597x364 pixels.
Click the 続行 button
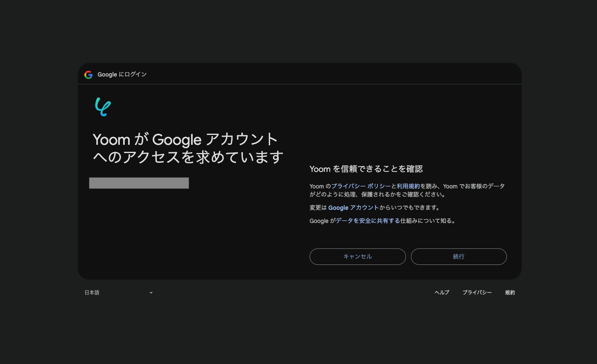458,257
